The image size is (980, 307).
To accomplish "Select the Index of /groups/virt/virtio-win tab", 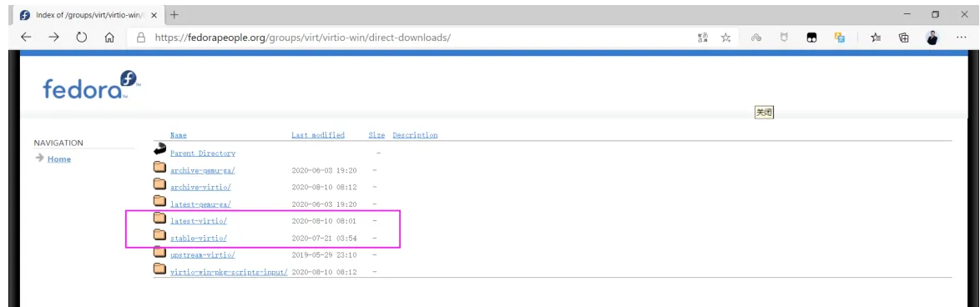I will pyautogui.click(x=88, y=15).
